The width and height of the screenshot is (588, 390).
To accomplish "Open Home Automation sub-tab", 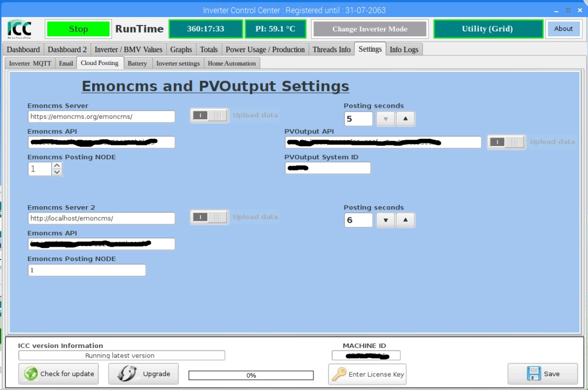I will coord(232,63).
